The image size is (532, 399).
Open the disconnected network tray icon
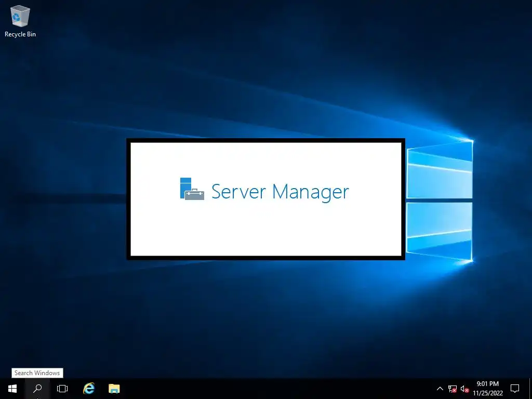pyautogui.click(x=453, y=389)
